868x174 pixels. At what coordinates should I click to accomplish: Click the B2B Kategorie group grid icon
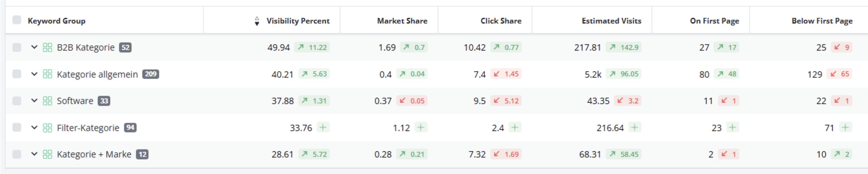47,47
